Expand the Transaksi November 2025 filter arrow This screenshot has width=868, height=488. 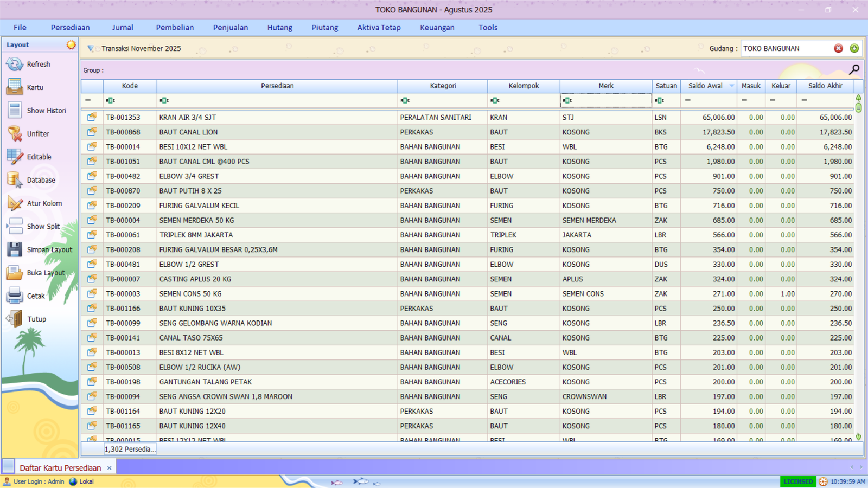(x=91, y=48)
